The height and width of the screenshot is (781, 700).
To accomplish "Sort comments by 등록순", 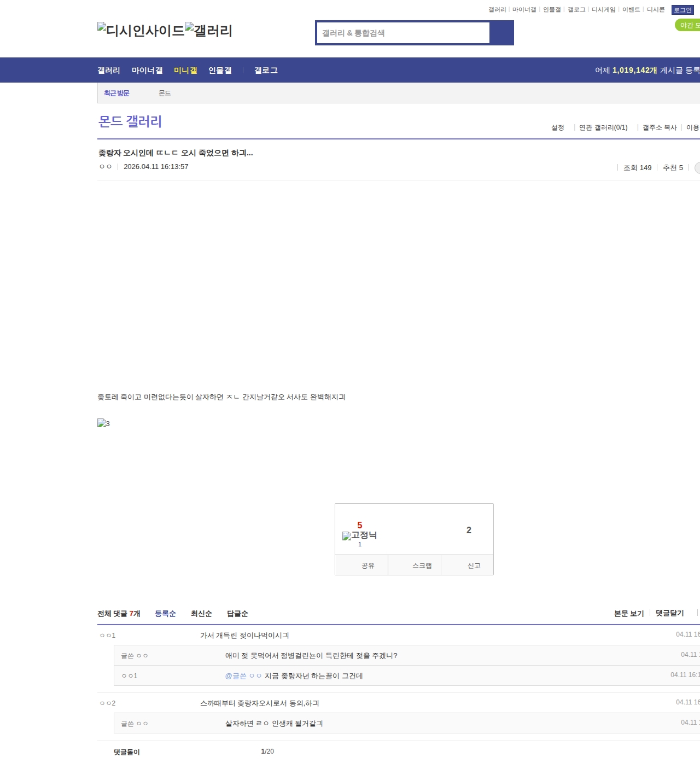I will coord(165,614).
